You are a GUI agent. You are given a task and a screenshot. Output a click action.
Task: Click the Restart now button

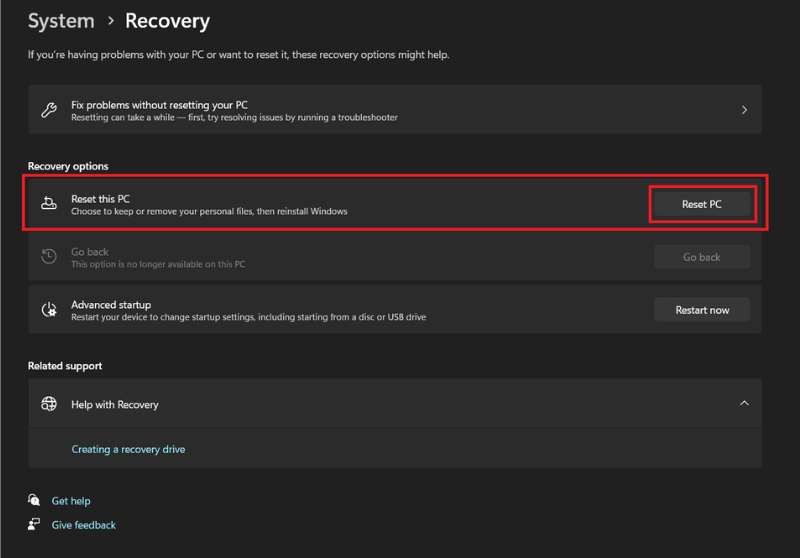point(702,310)
